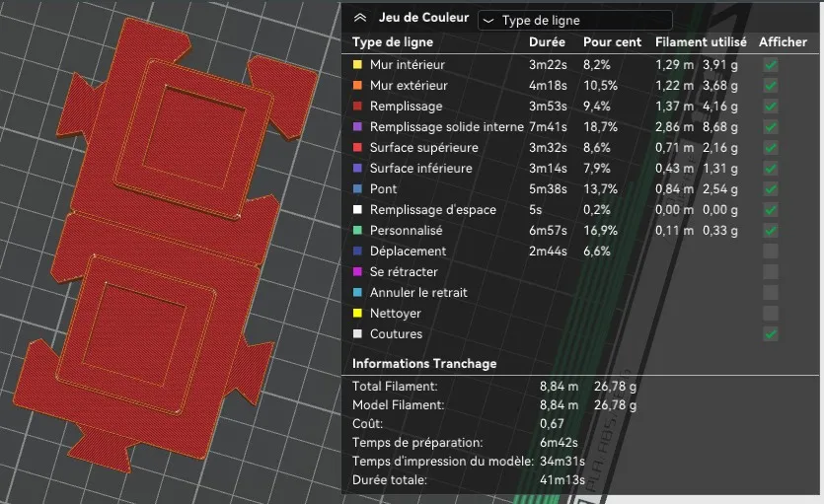Click the Durée totale 41m13s value
824x504 pixels.
pos(562,480)
